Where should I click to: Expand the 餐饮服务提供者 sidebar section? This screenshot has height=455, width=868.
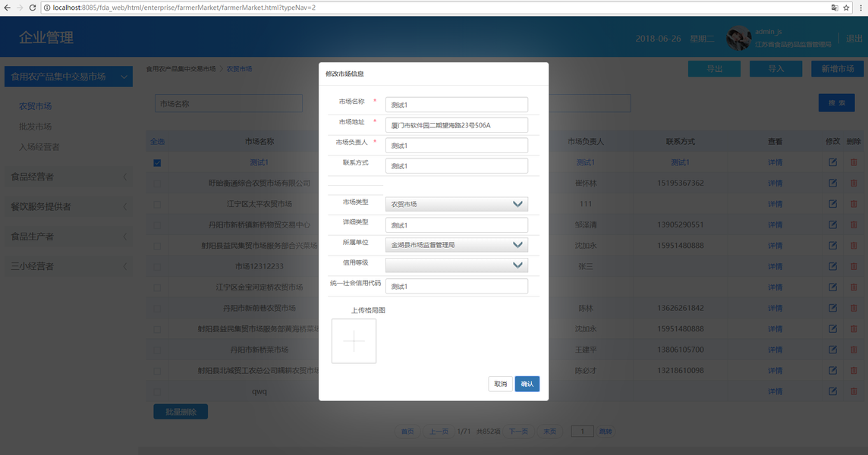coord(68,206)
